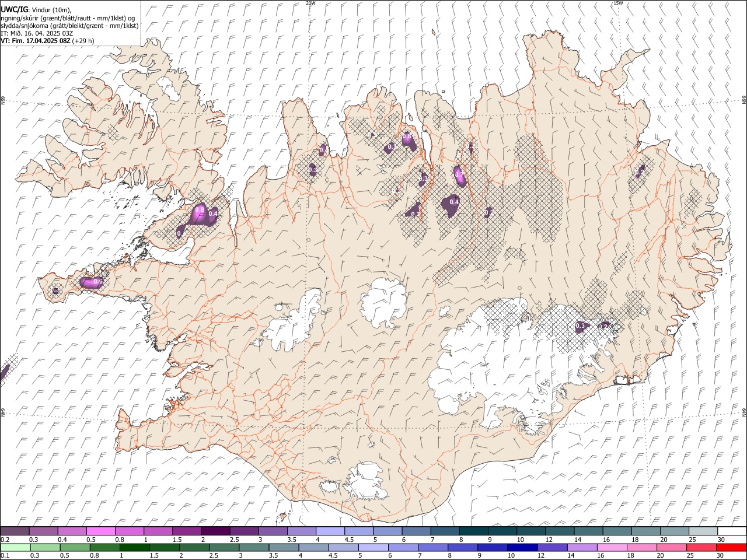Pick the darkest purple snow swatch between 2 and 2.5
747x560 pixels.
pyautogui.click(x=215, y=531)
